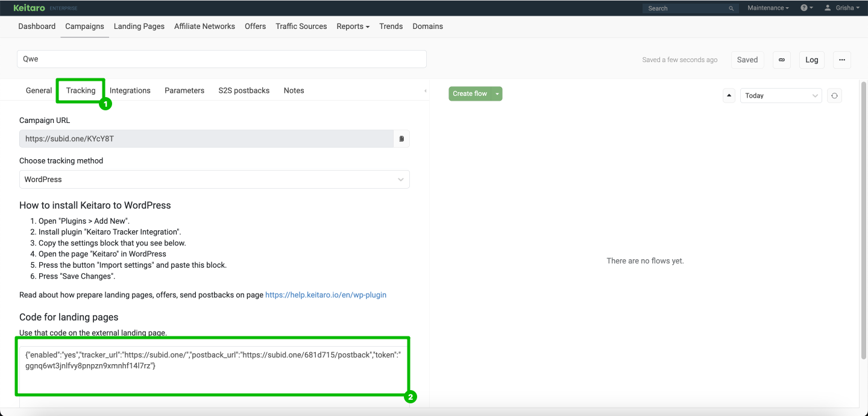Viewport: 868px width, 416px height.
Task: Expand the Create flow arrow dropdown
Action: pyautogui.click(x=497, y=93)
